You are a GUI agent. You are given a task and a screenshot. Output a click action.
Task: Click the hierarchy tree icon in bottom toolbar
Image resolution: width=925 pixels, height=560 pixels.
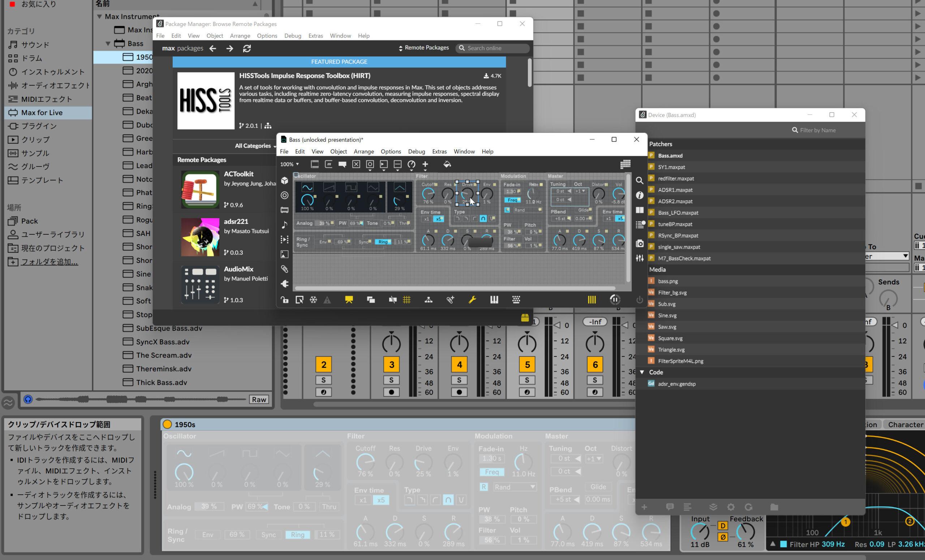tap(428, 300)
